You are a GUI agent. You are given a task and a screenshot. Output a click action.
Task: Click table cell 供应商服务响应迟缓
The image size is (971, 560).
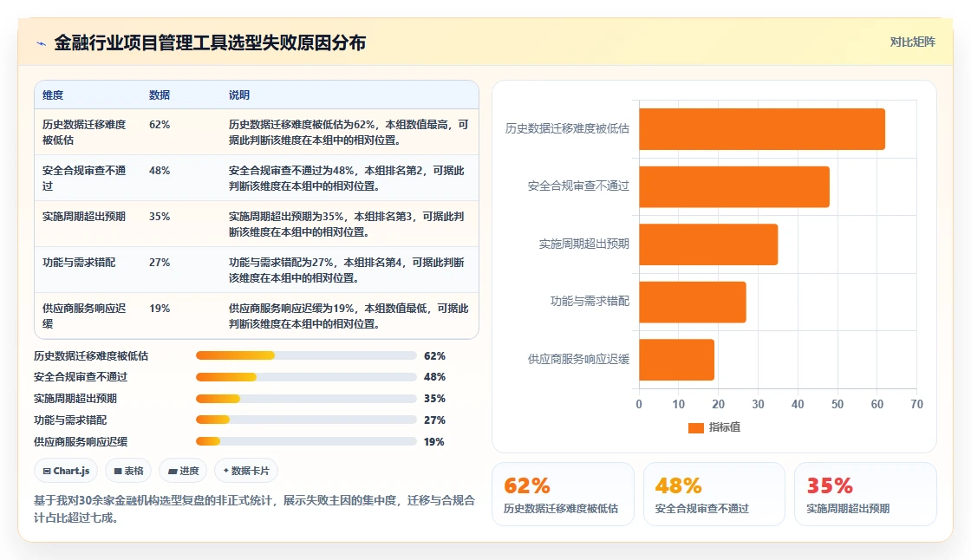pyautogui.click(x=84, y=316)
